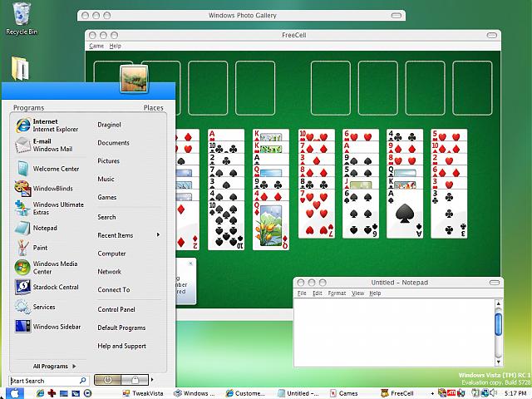Open Games from Places
The width and height of the screenshot is (532, 399).
[x=107, y=197]
